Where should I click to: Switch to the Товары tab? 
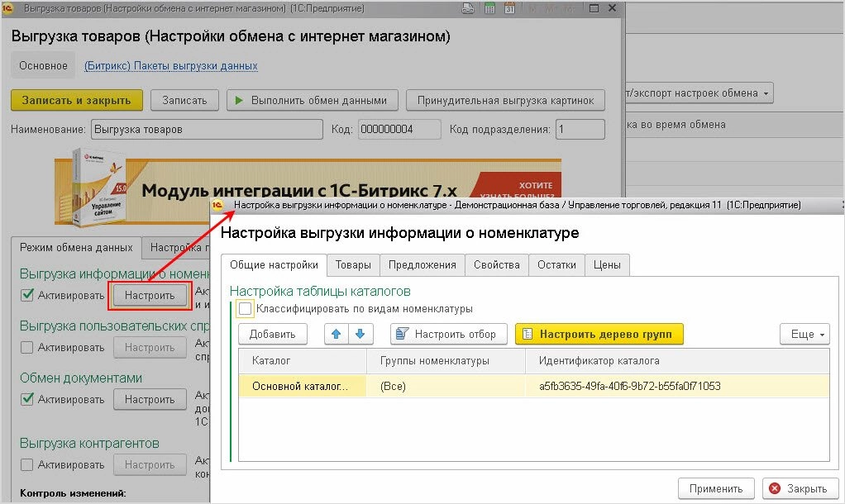[x=353, y=265]
